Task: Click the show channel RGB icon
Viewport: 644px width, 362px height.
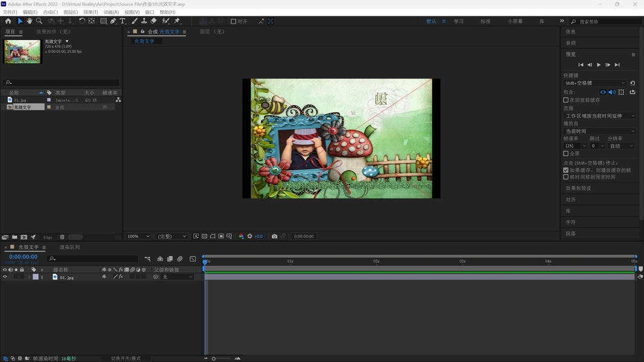Action: 241,236
